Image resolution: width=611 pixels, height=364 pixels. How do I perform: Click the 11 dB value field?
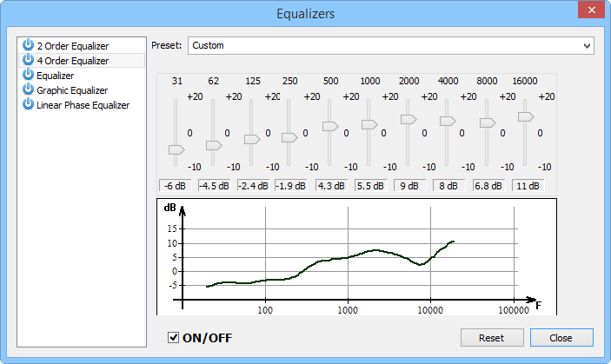[526, 185]
